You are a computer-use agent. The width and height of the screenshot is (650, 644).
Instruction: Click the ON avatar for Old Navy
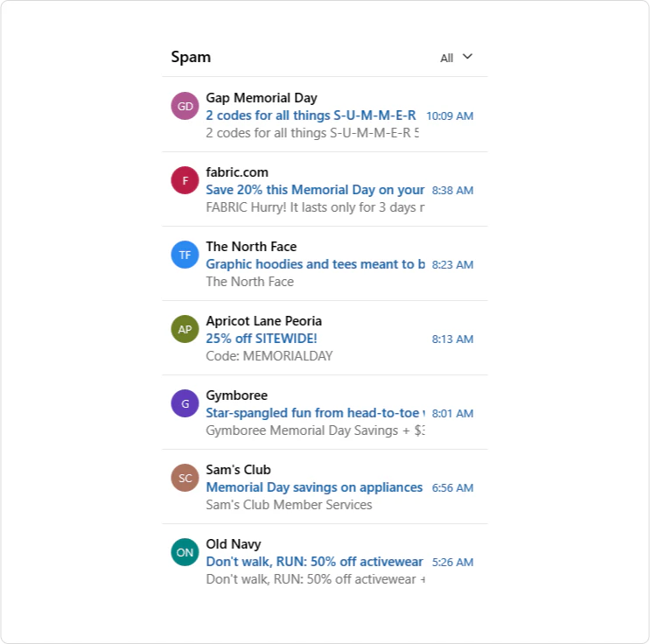pos(185,552)
